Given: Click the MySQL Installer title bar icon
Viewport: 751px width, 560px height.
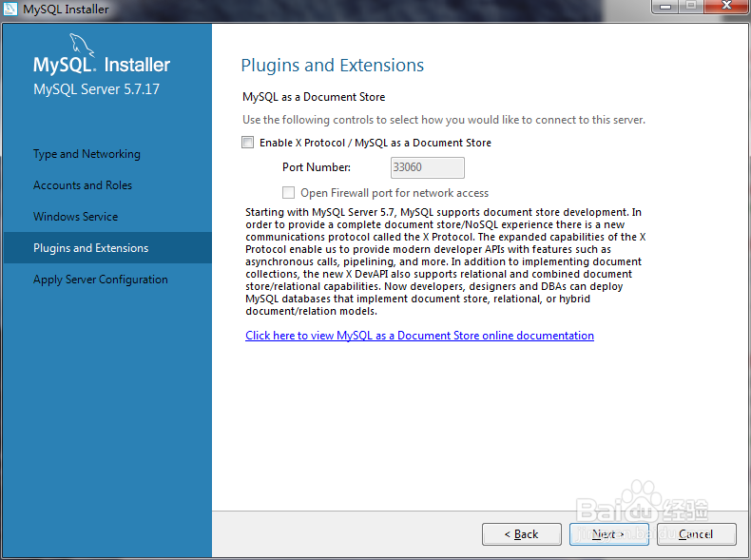Looking at the screenshot, I should 10,9.
